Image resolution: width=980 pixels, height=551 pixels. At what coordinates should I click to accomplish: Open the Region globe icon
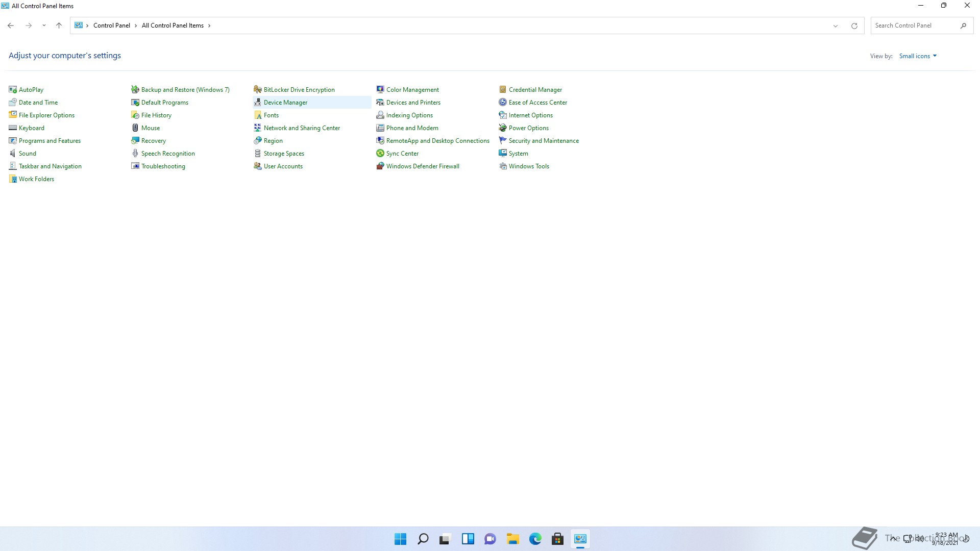coord(258,140)
